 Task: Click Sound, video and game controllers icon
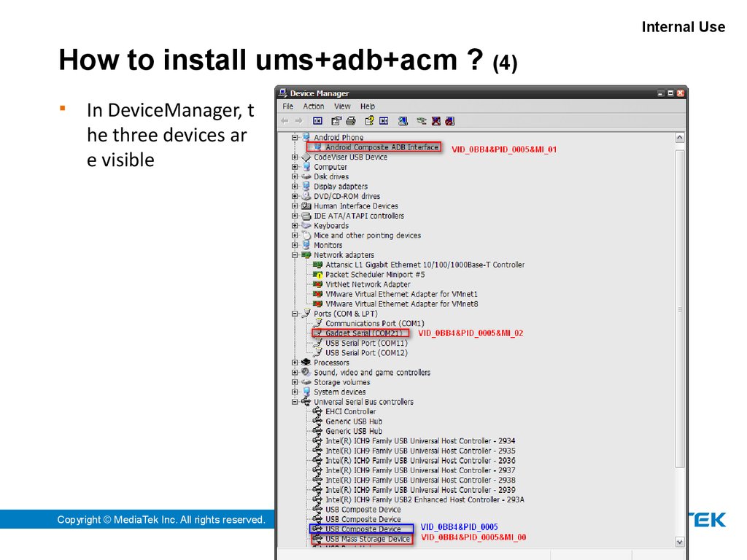tap(306, 373)
